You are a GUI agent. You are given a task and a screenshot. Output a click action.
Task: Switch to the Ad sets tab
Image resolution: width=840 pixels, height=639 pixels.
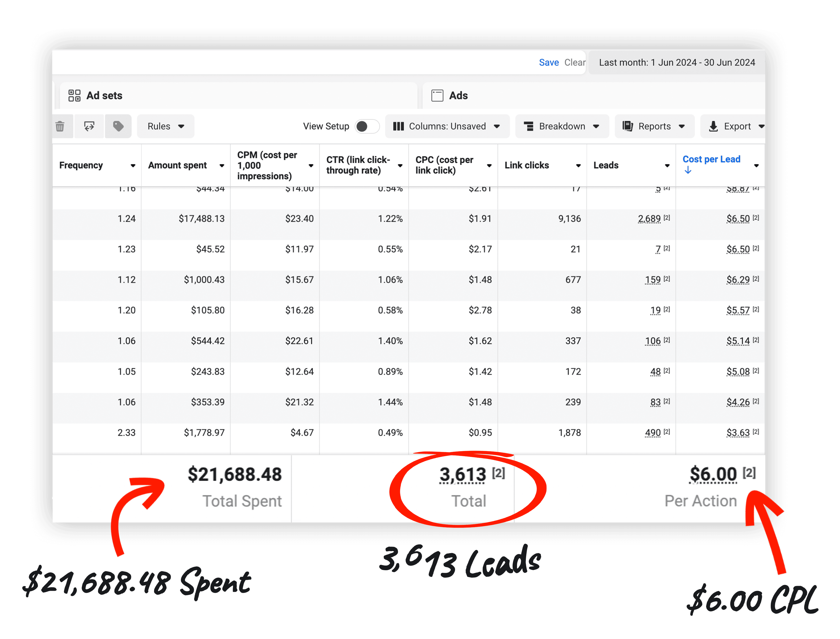[105, 96]
